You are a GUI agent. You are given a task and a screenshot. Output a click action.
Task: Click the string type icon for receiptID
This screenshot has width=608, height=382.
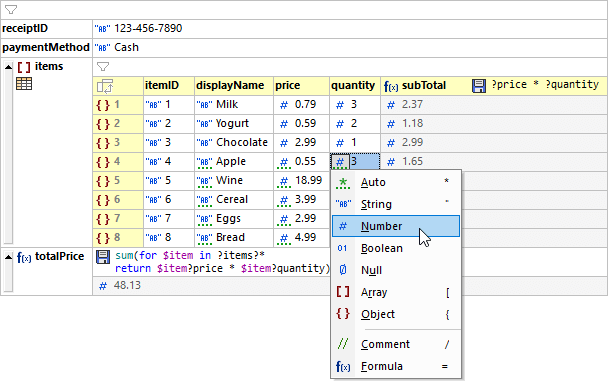coord(102,29)
